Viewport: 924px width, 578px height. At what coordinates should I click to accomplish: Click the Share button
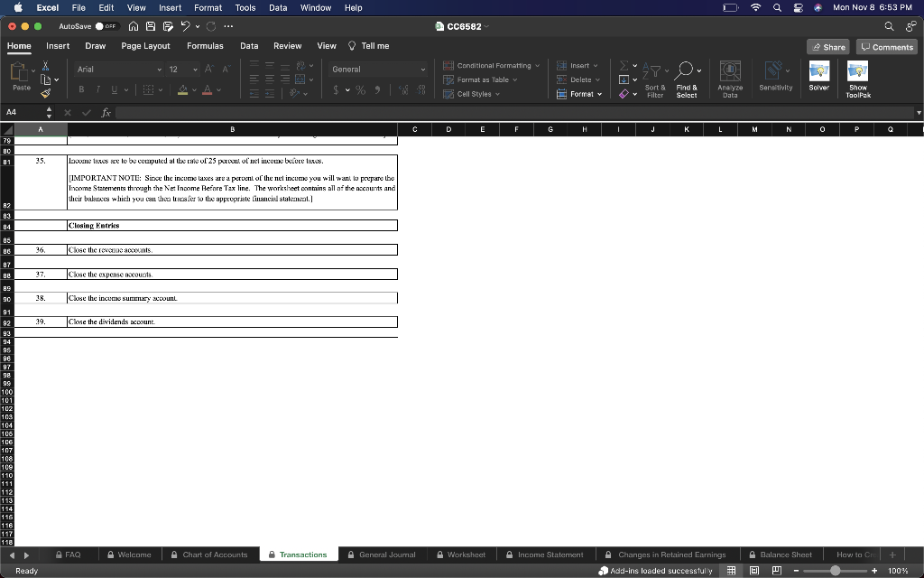pos(828,45)
